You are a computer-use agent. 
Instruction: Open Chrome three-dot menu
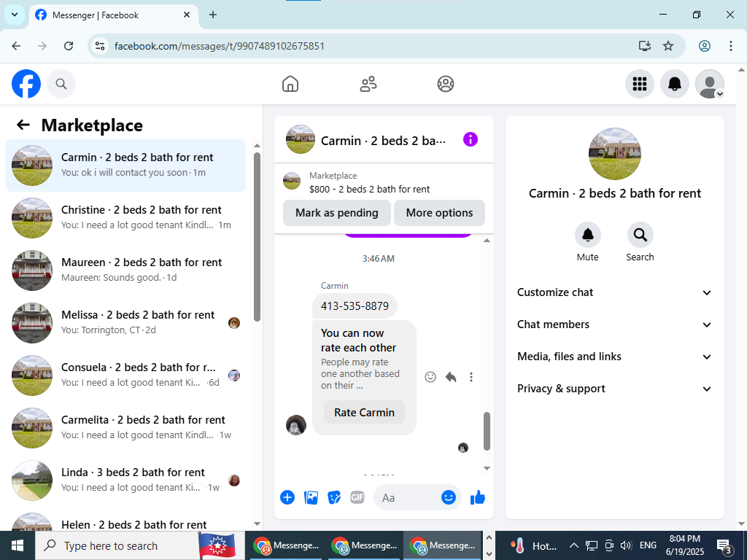[x=731, y=46]
